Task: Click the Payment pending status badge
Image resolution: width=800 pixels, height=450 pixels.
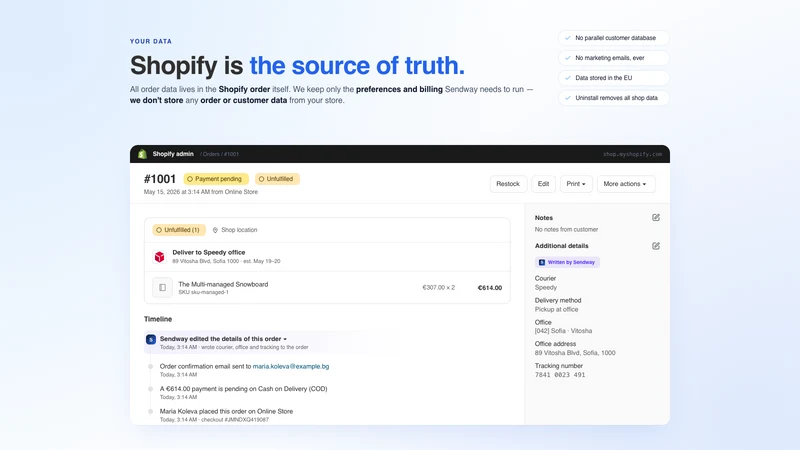Action: (x=216, y=179)
